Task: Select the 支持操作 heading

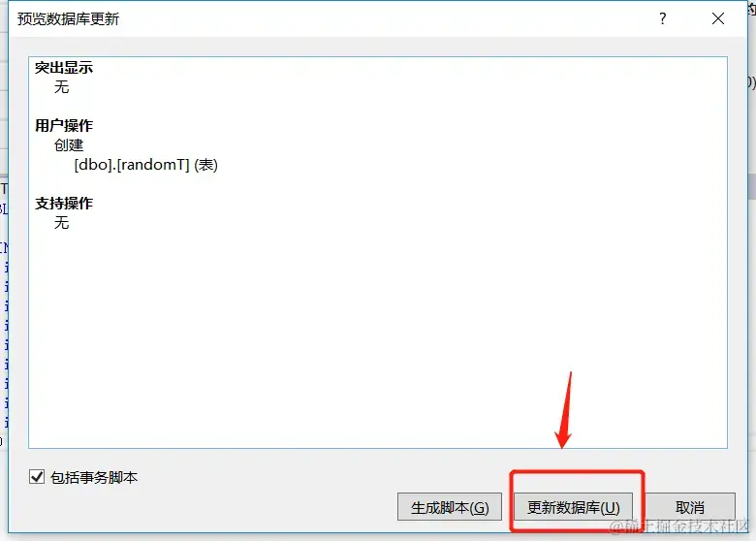Action: (64, 204)
